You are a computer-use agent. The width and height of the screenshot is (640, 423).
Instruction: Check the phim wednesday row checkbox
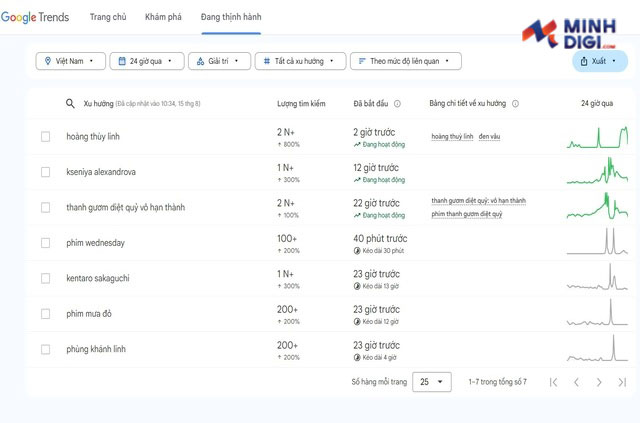coord(45,243)
